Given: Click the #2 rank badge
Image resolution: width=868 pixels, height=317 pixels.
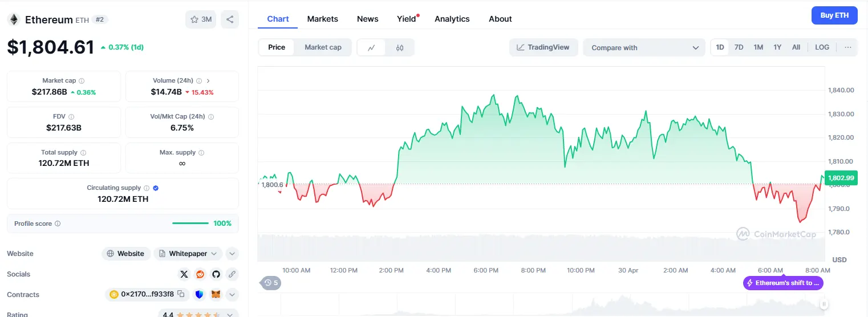Looking at the screenshot, I should (100, 19).
